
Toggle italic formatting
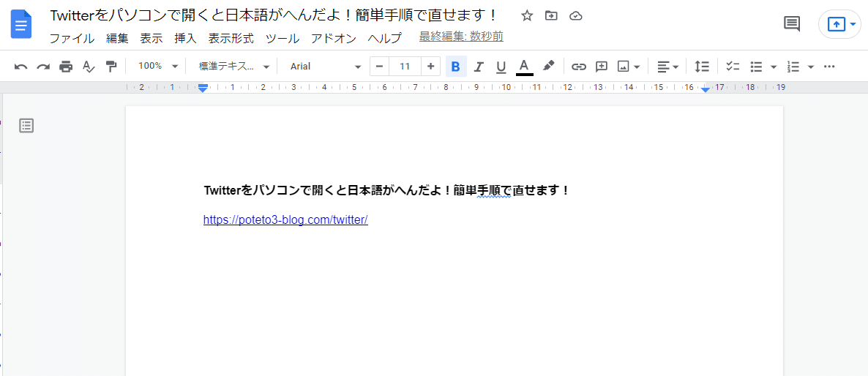tap(479, 67)
